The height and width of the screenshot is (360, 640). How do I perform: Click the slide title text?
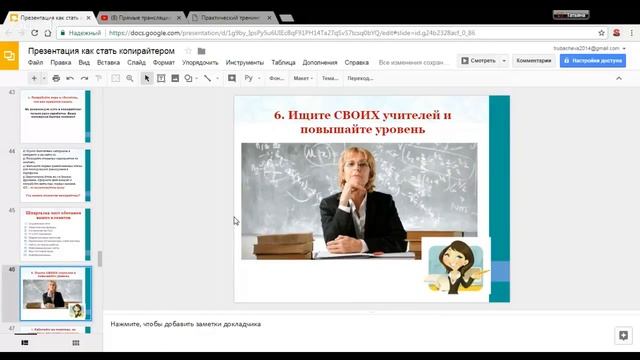[362, 122]
